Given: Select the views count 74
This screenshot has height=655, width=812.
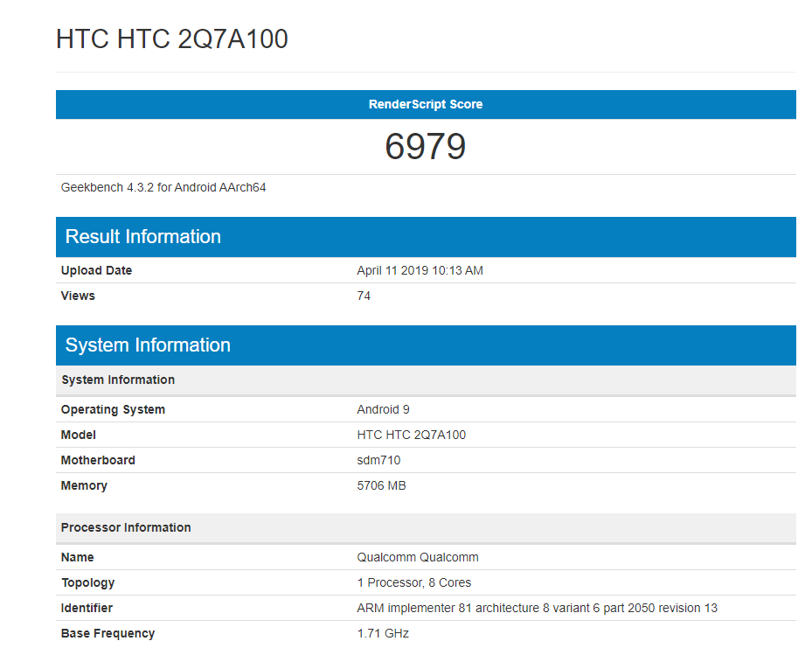Looking at the screenshot, I should tap(364, 296).
